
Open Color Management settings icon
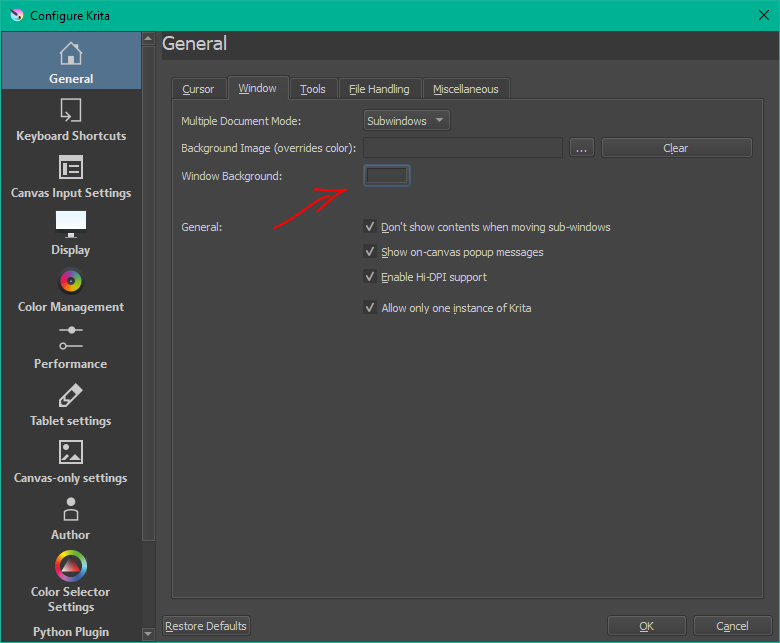click(x=70, y=281)
